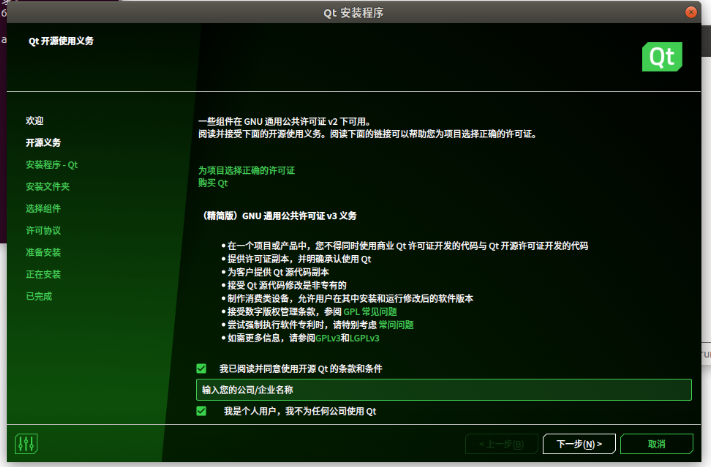Select 开源义务 step in the sidebar
This screenshot has width=711, height=467.
pos(43,143)
